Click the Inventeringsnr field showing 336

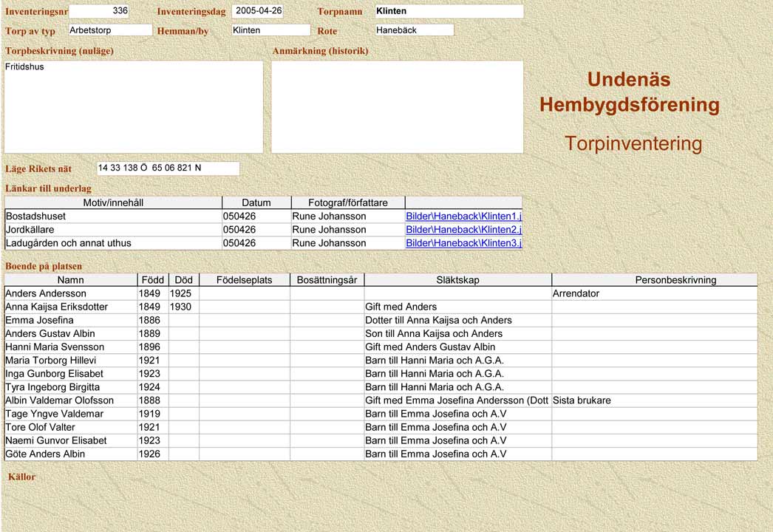coord(99,11)
